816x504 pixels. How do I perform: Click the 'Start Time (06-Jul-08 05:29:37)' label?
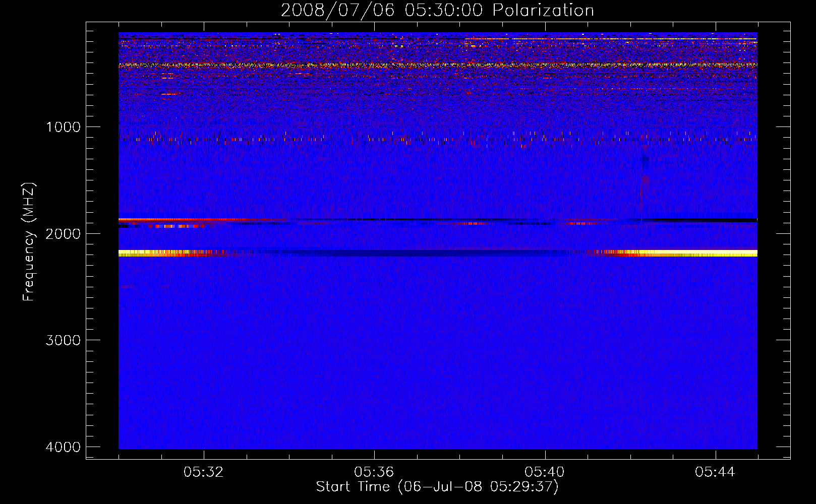(x=437, y=487)
